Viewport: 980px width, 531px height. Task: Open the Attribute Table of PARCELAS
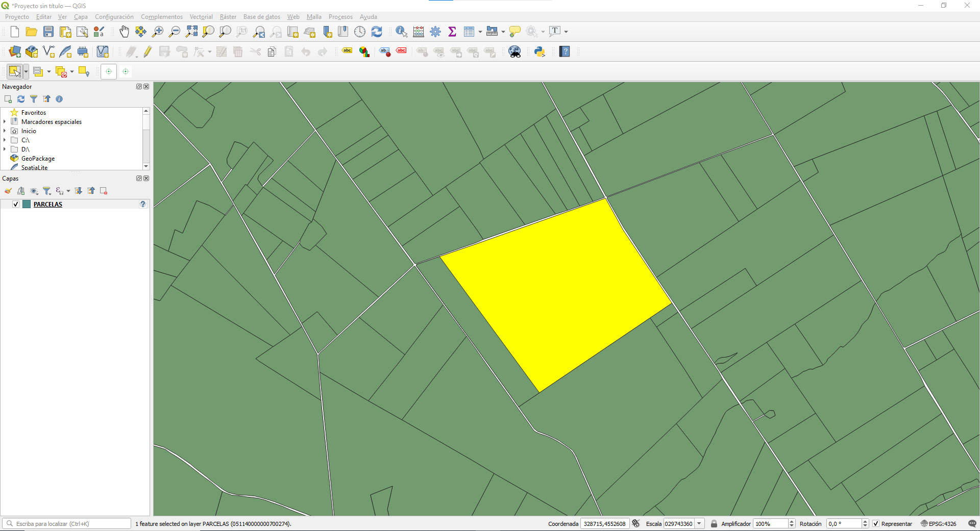click(469, 31)
